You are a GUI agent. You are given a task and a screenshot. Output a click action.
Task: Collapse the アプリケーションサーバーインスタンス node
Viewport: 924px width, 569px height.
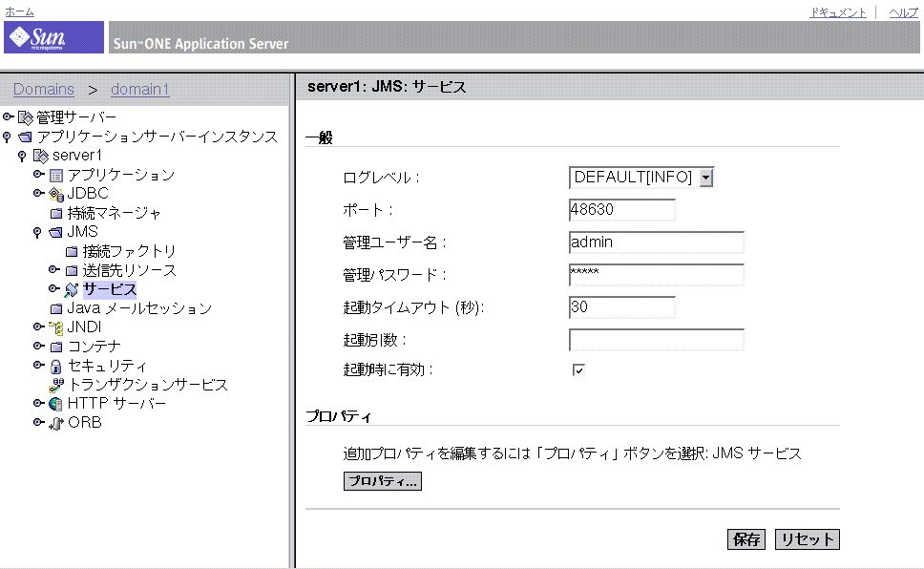[7, 137]
